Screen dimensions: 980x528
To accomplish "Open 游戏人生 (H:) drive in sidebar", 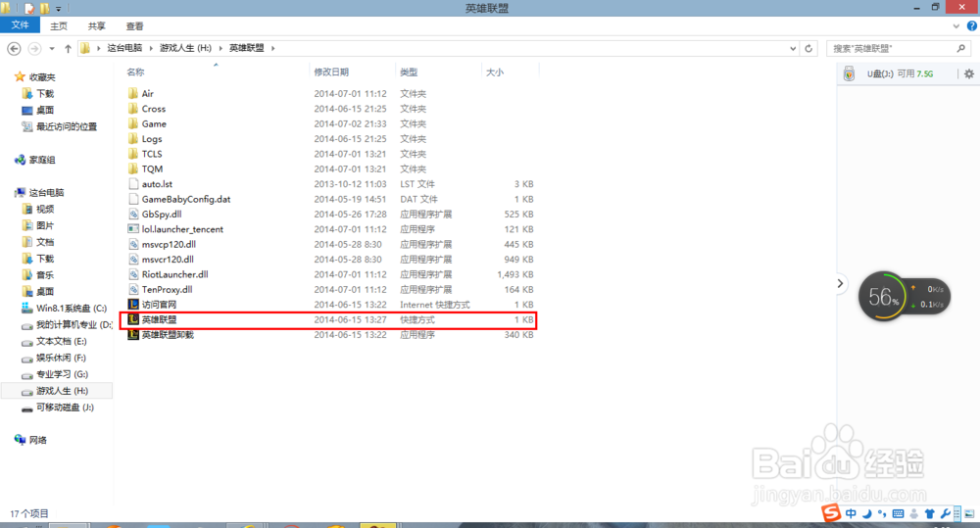I will [x=62, y=391].
